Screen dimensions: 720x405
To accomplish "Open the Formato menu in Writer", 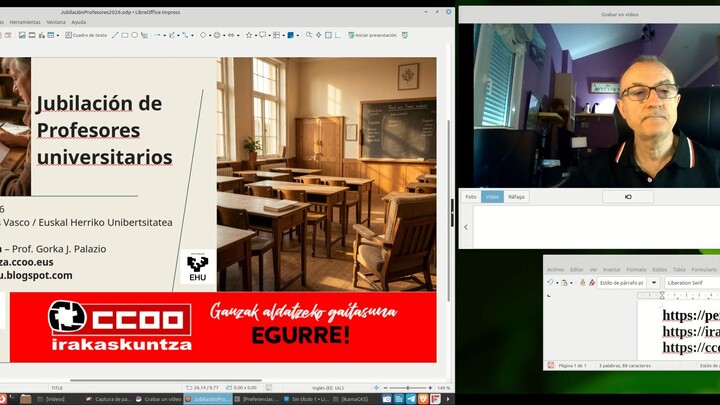I will coord(636,270).
